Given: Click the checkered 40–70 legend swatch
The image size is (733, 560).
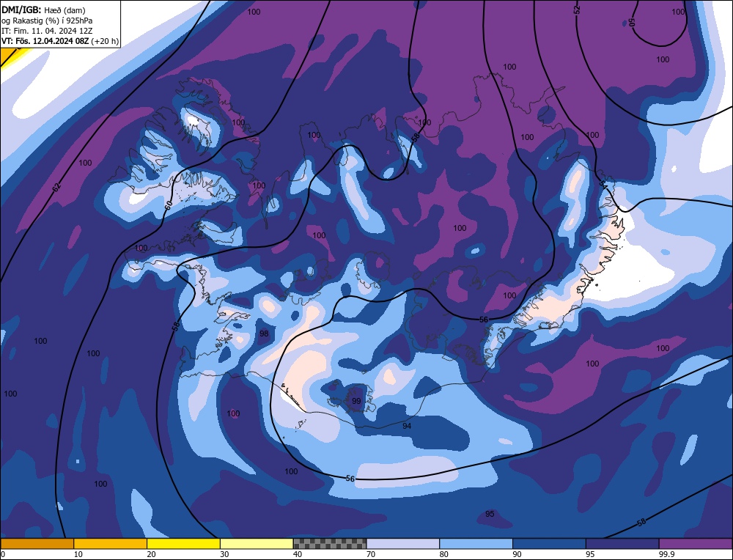Looking at the screenshot, I should pyautogui.click(x=330, y=543).
